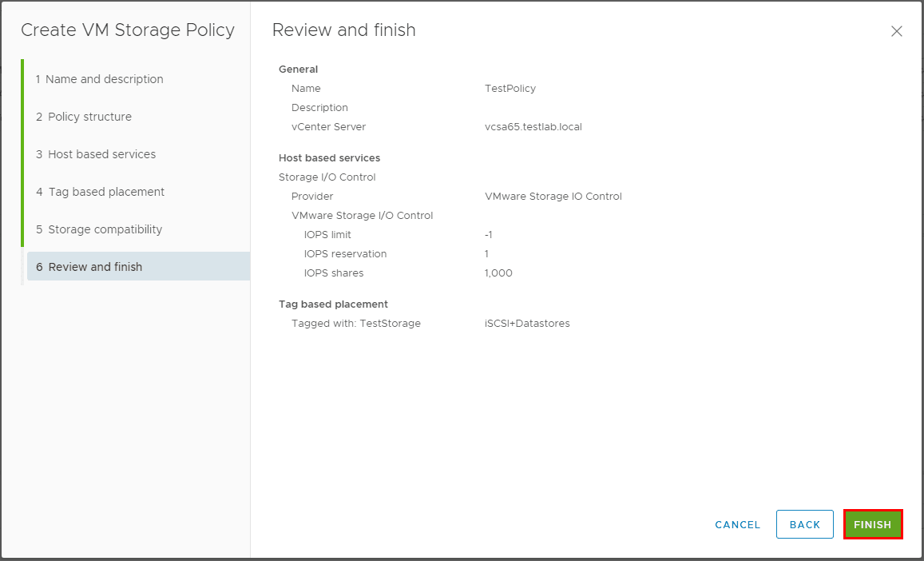Click the vcsa65.testlab.local server value
The image size is (924, 561).
[x=533, y=127]
